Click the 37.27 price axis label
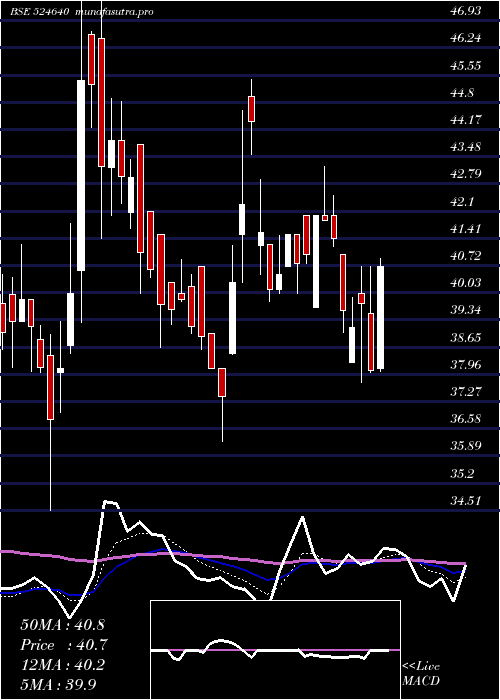This screenshot has height=700, width=500. click(466, 392)
